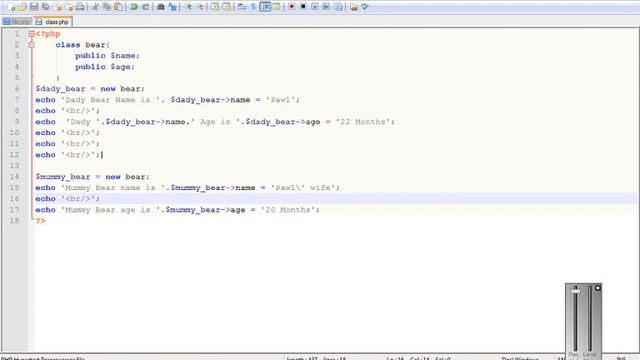Collapse the class bear fold marker

point(31,45)
